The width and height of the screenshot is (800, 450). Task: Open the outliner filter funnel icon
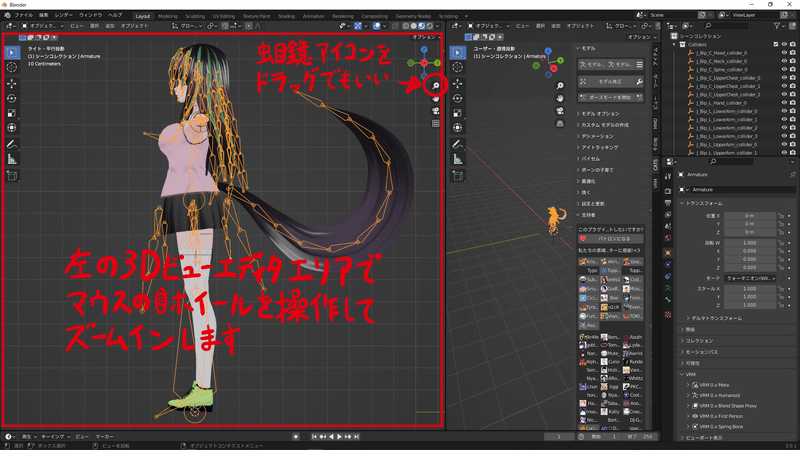(777, 26)
